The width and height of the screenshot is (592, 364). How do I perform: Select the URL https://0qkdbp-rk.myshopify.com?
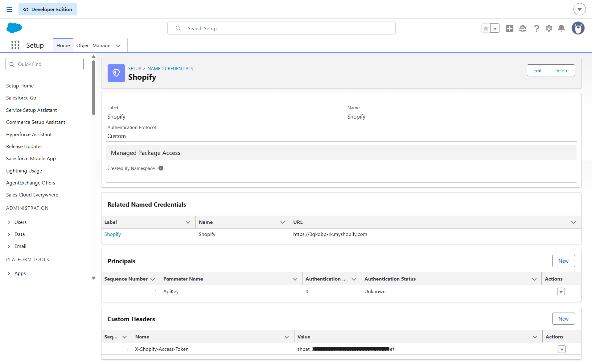click(330, 234)
